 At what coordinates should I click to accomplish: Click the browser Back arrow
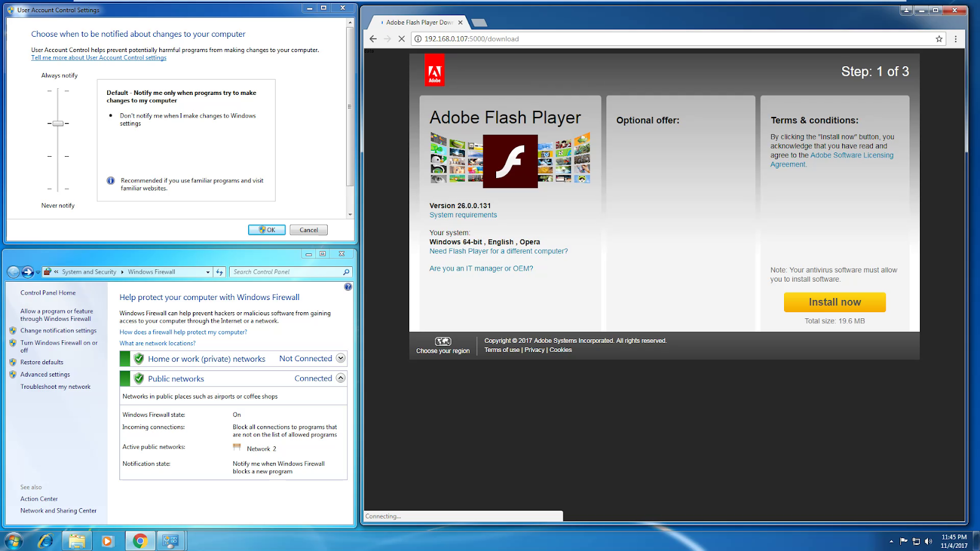point(373,39)
